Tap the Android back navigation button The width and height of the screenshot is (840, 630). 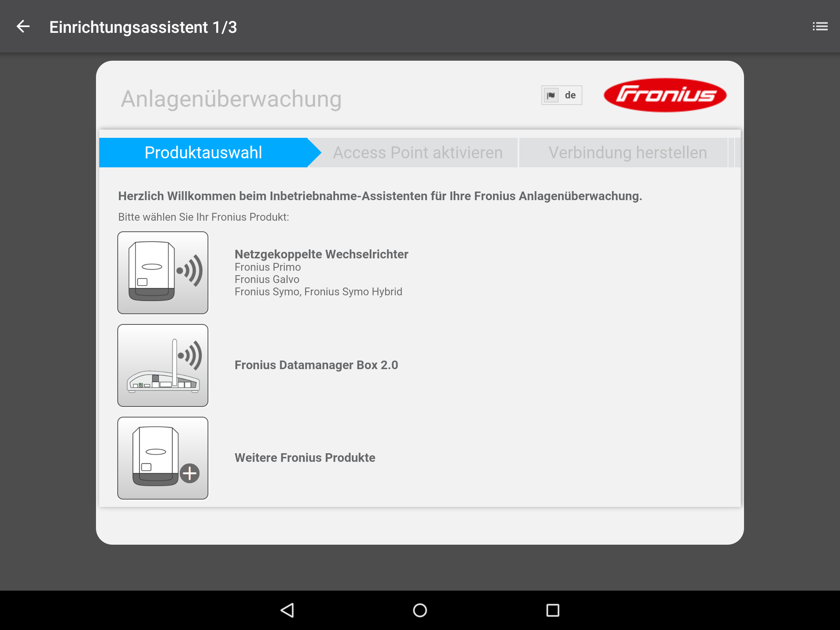click(287, 610)
